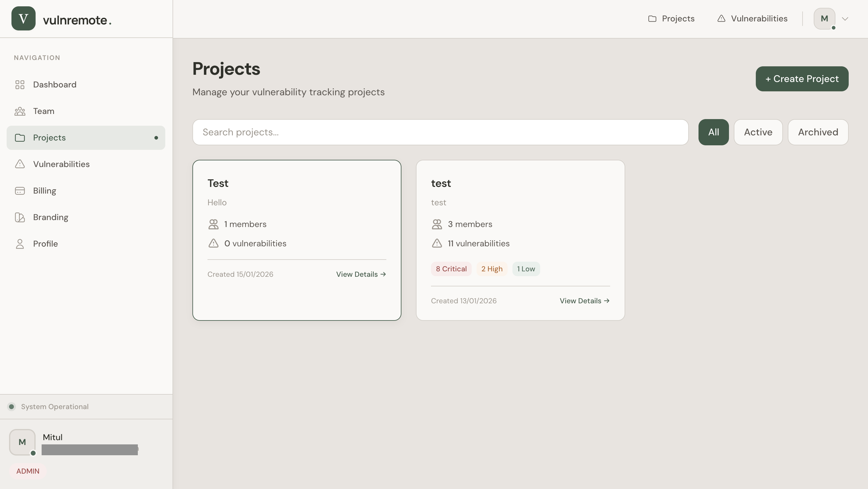
Task: Navigate to Projects in the top navigation bar
Action: point(678,18)
